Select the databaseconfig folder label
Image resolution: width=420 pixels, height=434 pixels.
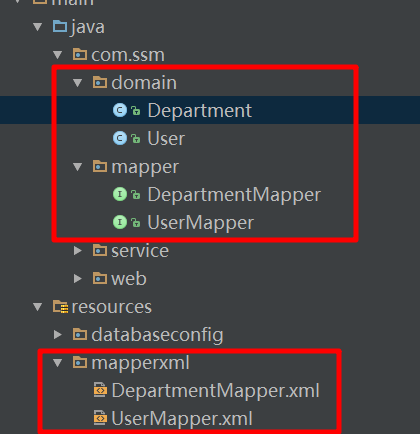click(x=157, y=335)
